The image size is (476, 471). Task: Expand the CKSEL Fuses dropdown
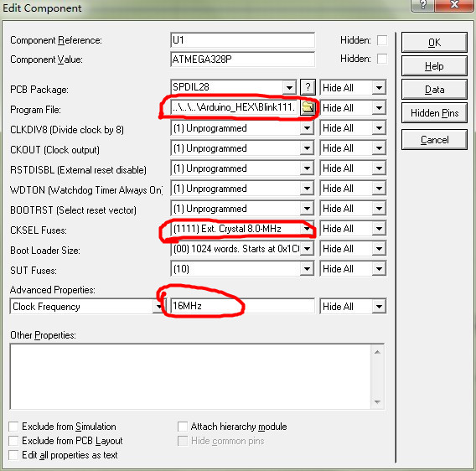tap(307, 229)
